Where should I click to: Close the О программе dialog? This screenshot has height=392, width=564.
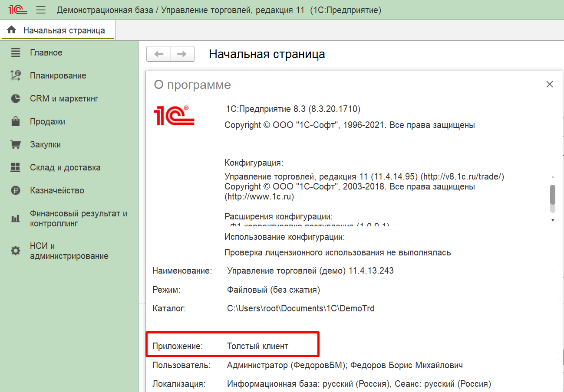(550, 84)
